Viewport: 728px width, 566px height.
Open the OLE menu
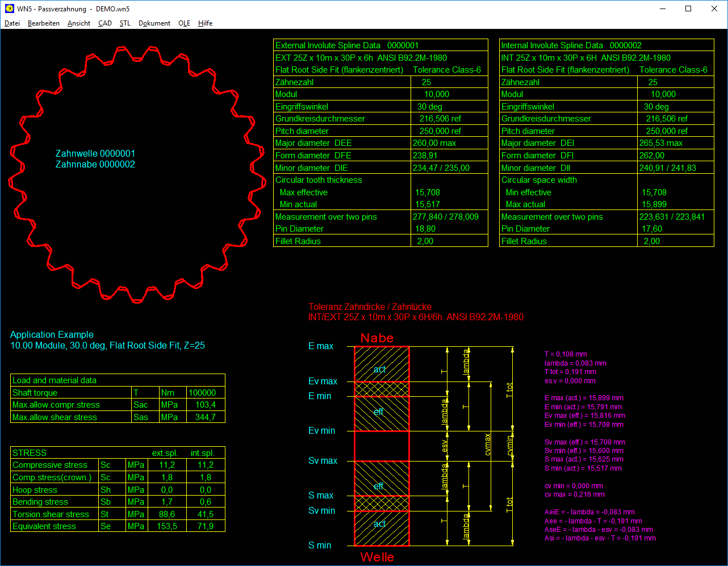[x=184, y=23]
